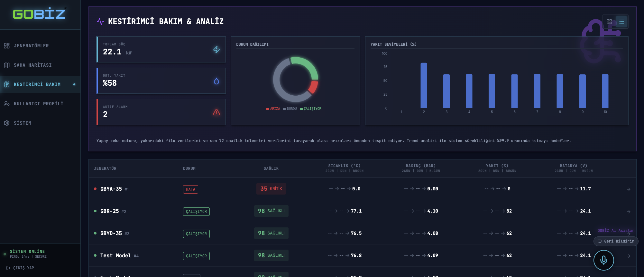Go to Kullanıcı Profili page

tap(38, 104)
